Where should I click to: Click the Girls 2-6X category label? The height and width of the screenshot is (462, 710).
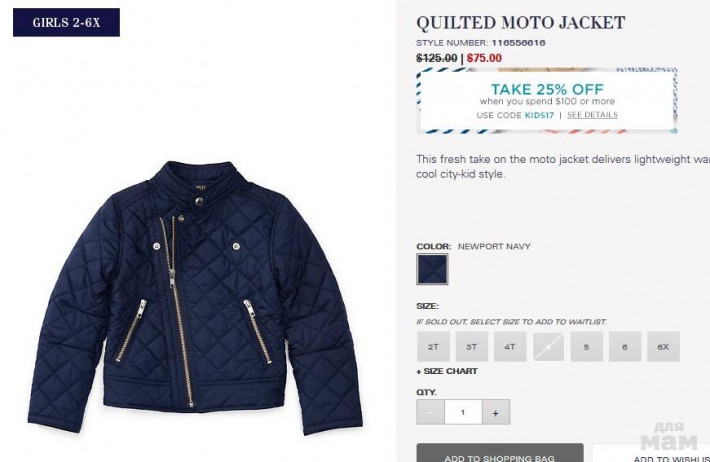tap(67, 22)
